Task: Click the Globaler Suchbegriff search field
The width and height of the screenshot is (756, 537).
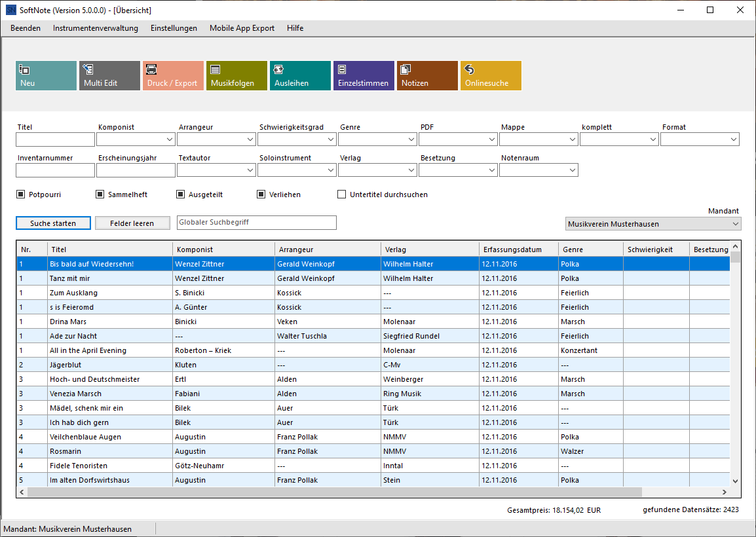Action: 257,223
